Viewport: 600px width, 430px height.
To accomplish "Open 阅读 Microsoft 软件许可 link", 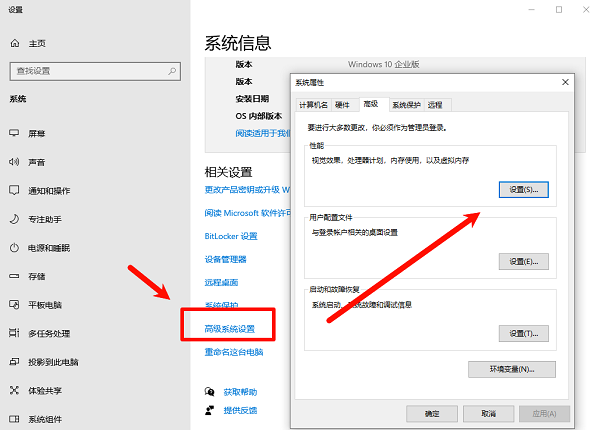I will 248,213.
